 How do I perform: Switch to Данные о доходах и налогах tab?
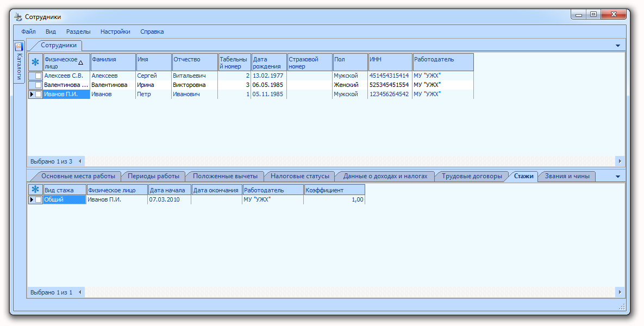click(385, 176)
